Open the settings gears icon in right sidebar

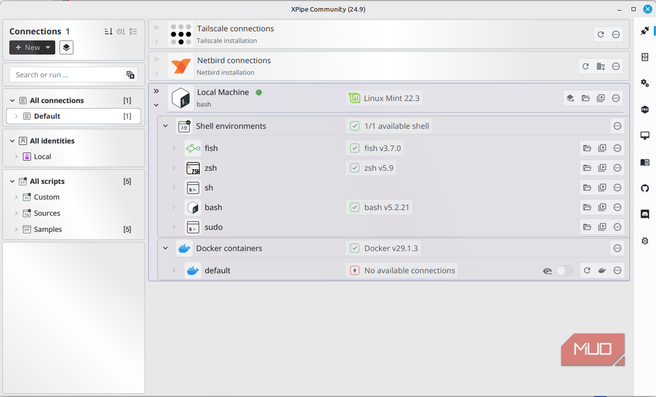pos(645,83)
